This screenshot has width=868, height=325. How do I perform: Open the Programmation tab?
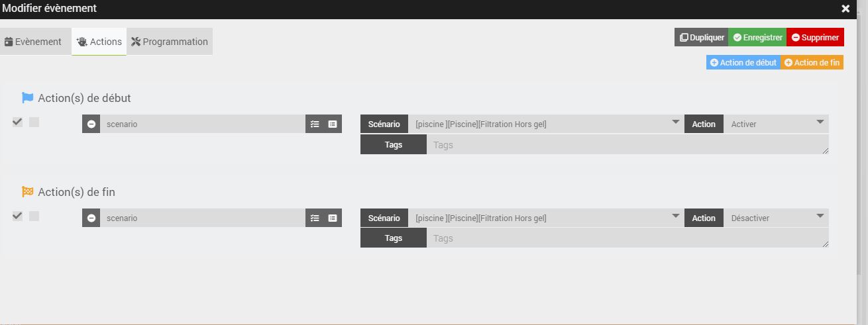(x=170, y=42)
